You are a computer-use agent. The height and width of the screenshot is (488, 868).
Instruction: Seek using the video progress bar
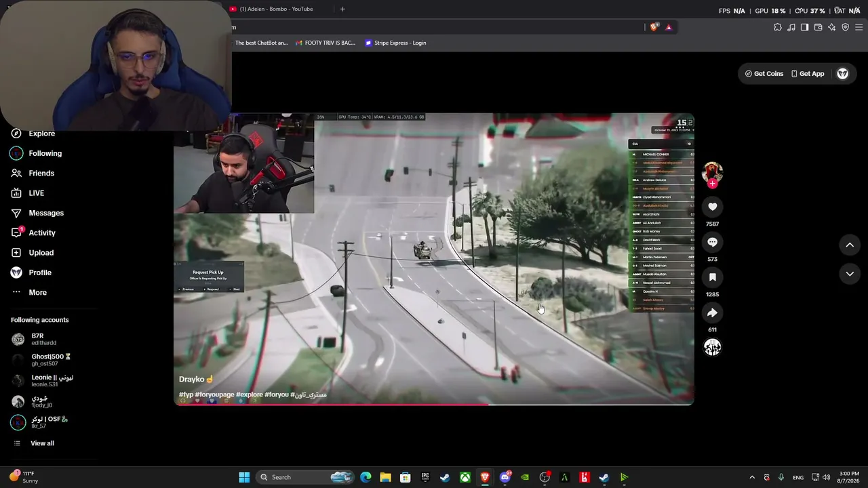[x=434, y=405]
